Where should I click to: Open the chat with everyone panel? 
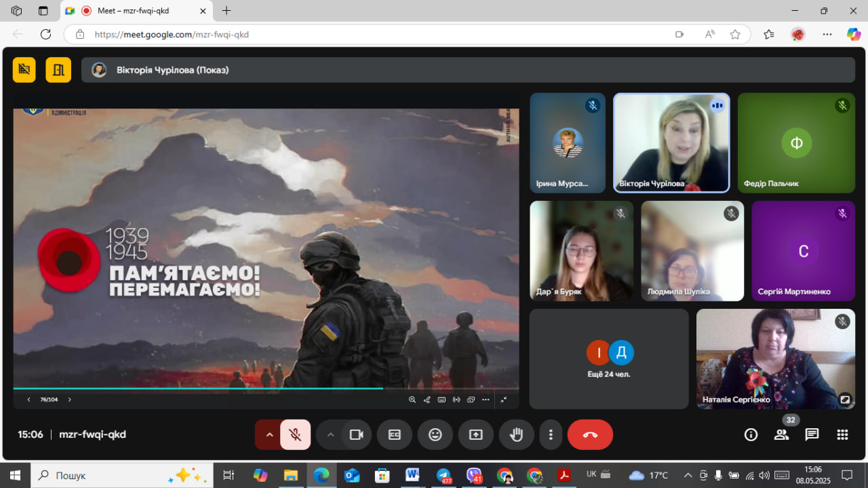click(x=812, y=434)
